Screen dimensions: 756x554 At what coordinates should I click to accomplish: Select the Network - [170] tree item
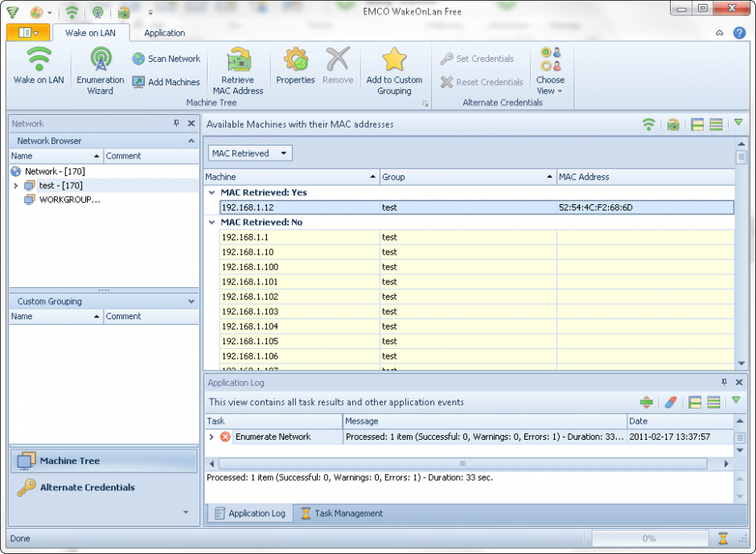click(x=55, y=171)
